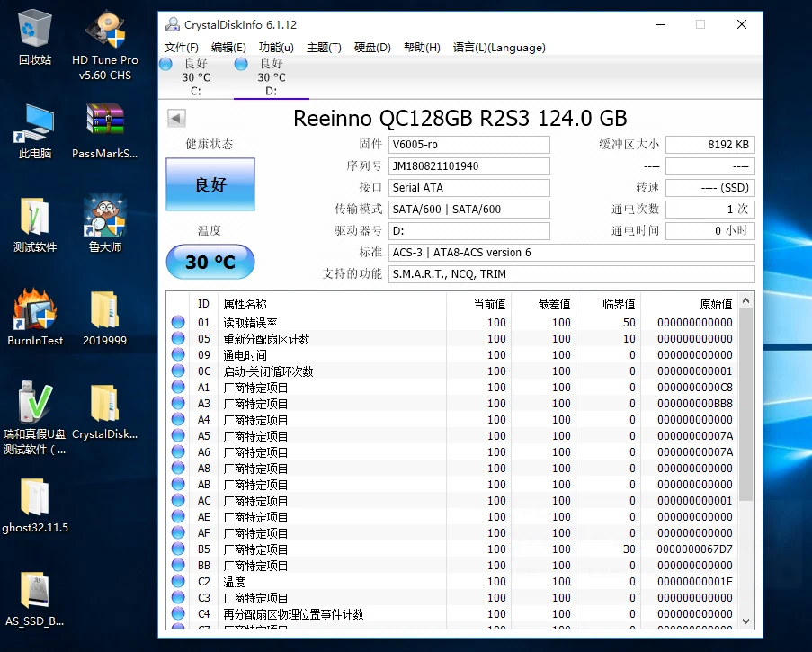Click the firmware field V6005-ro
This screenshot has height=652, width=812.
click(468, 145)
